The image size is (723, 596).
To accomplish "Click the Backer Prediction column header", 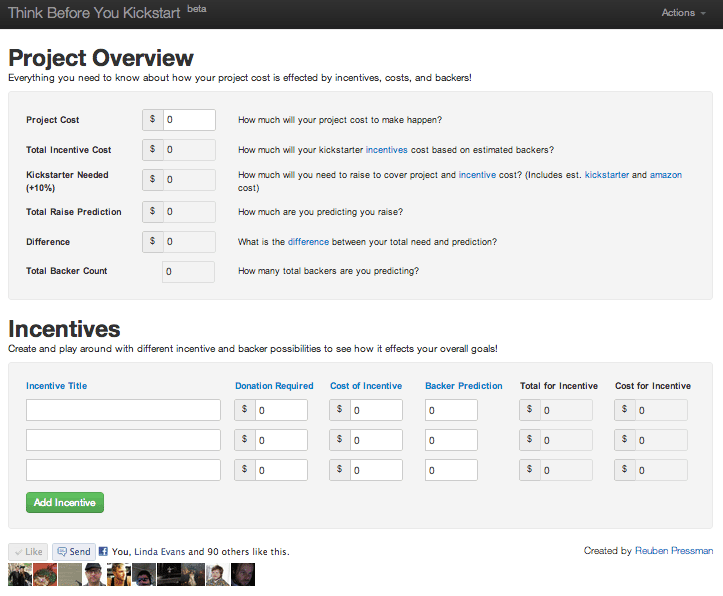I will click(x=463, y=386).
